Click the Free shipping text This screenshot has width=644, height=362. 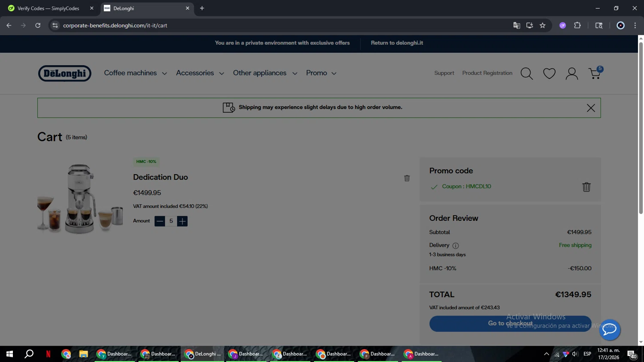pos(575,245)
